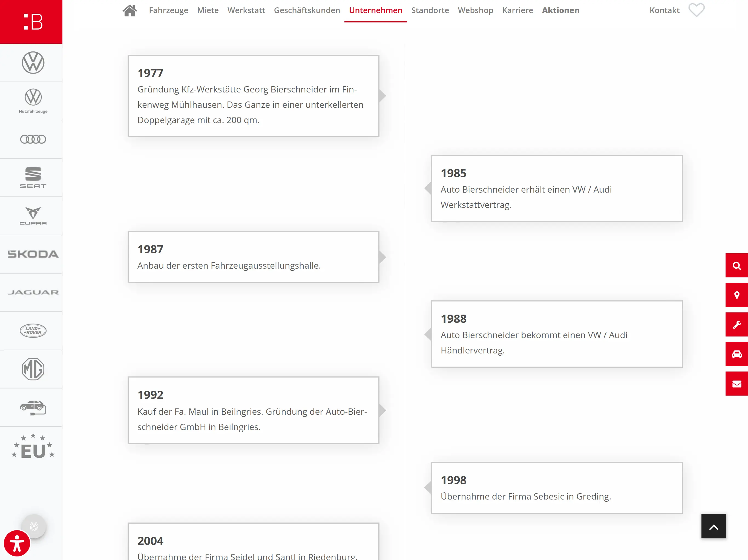
Task: Click the heart favorites icon
Action: [x=697, y=10]
